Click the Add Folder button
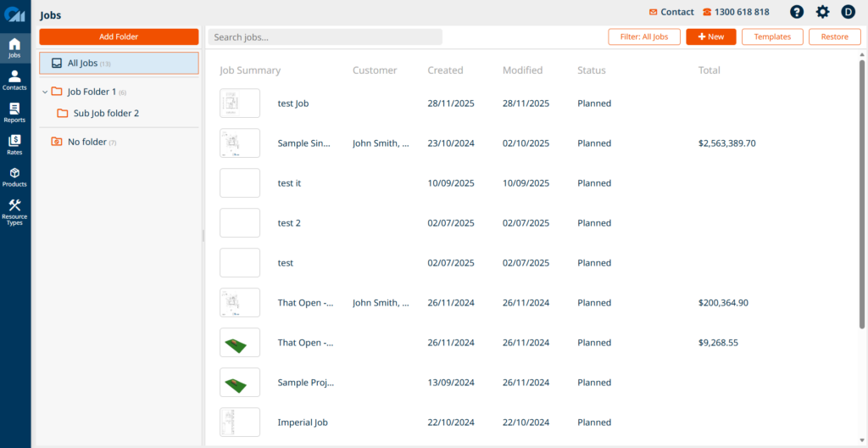The height and width of the screenshot is (448, 868). coord(119,36)
